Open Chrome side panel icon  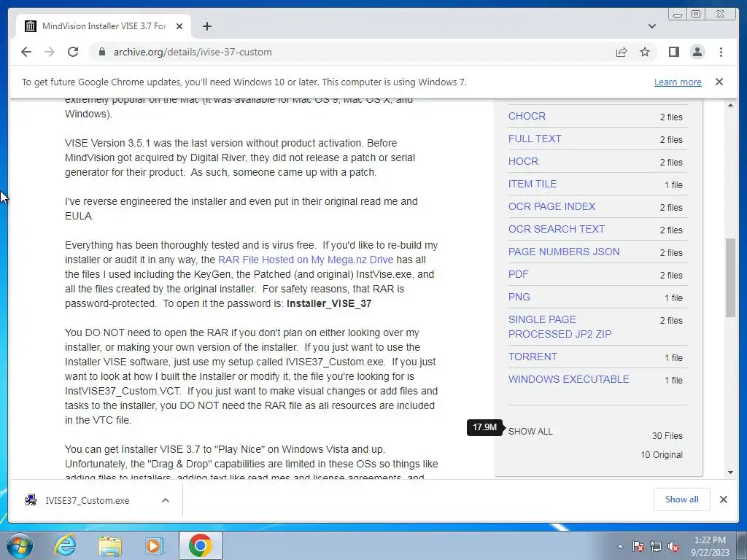(673, 52)
